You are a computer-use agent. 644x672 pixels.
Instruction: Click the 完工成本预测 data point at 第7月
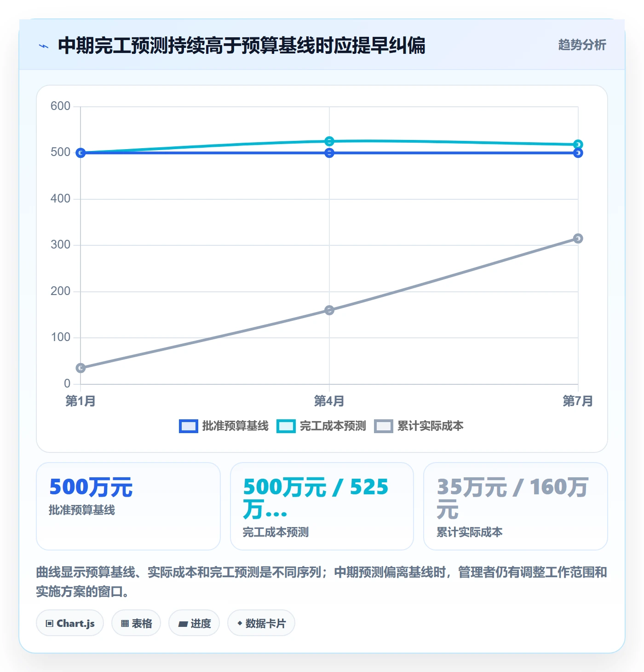[578, 145]
